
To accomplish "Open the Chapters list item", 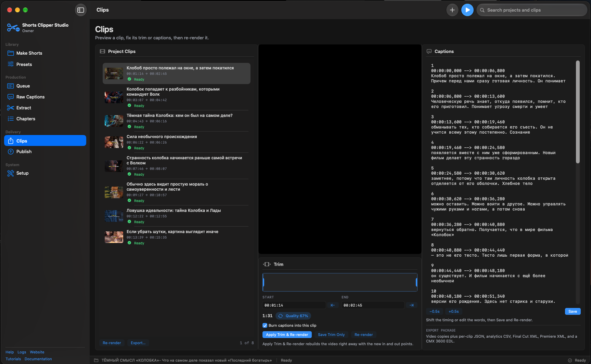I will 45,119.
